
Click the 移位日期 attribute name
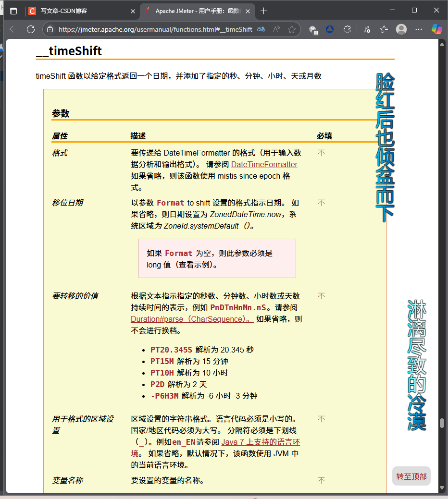pos(67,203)
